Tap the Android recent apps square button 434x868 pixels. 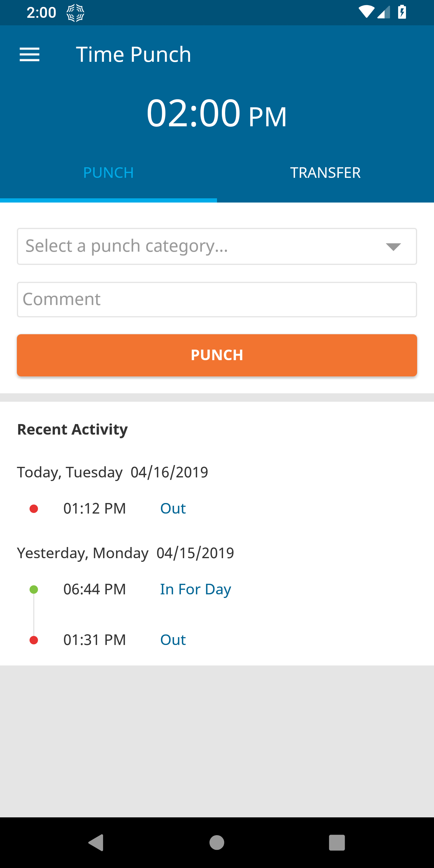337,843
